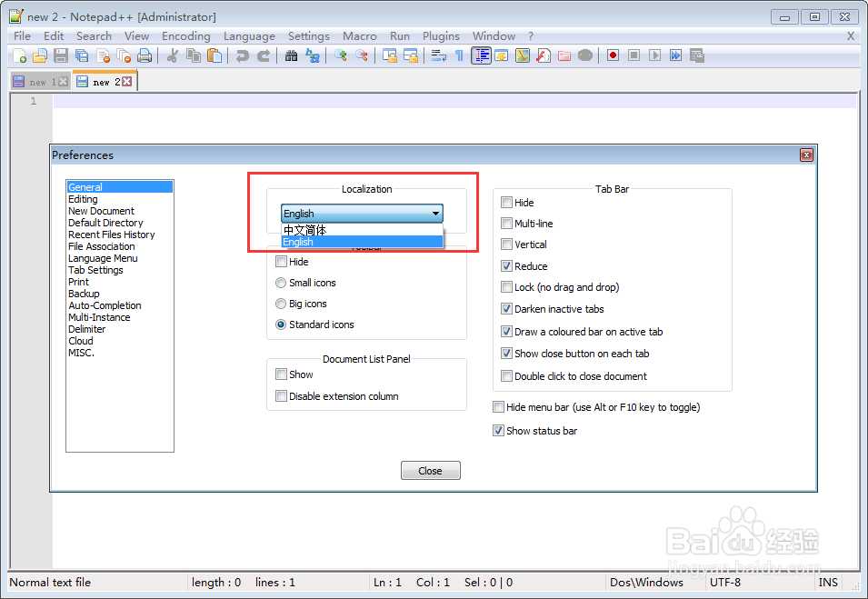Toggle synchronized vertical scrolling icon
The height and width of the screenshot is (599, 868).
(390, 55)
